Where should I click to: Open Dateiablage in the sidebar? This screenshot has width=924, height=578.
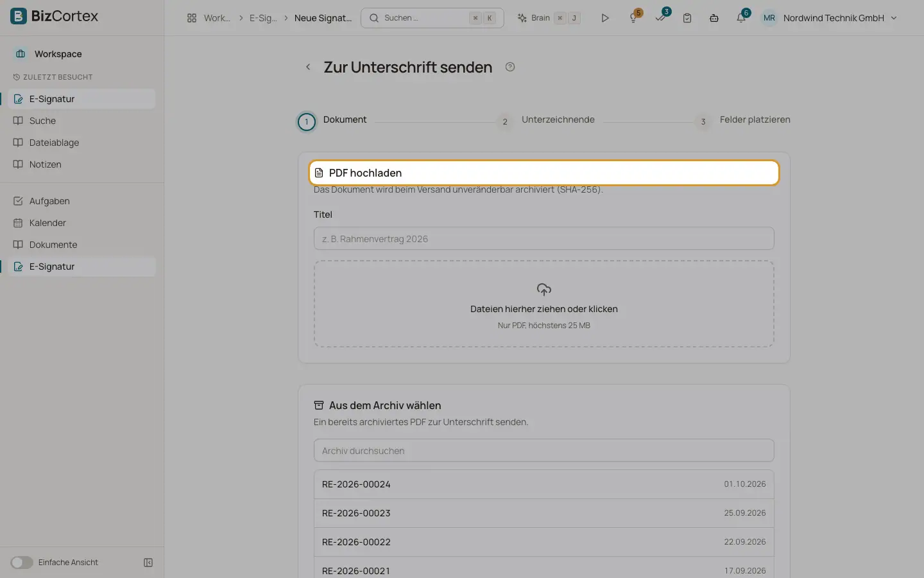point(82,143)
